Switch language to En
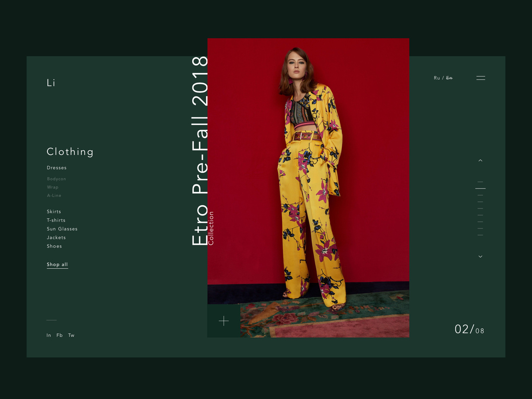 449,78
